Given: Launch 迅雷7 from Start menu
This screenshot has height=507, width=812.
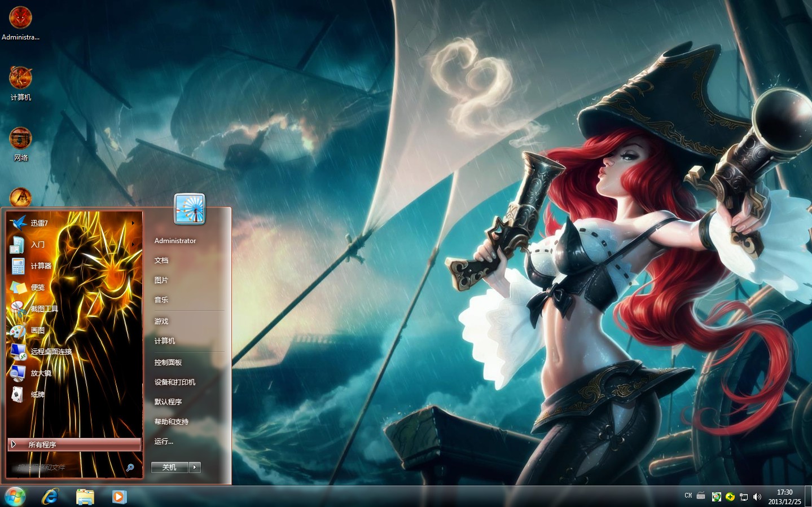Looking at the screenshot, I should (73, 223).
